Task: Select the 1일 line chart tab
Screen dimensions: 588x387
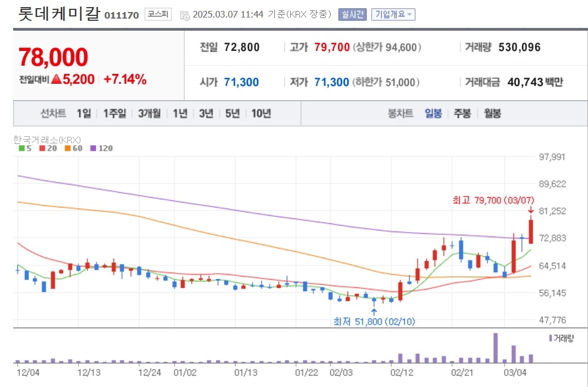Action: pos(84,113)
